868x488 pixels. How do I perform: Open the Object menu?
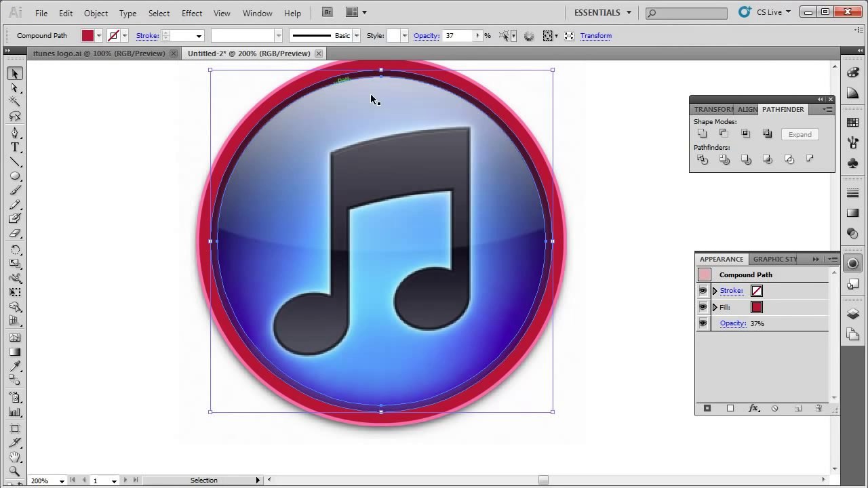click(x=96, y=13)
